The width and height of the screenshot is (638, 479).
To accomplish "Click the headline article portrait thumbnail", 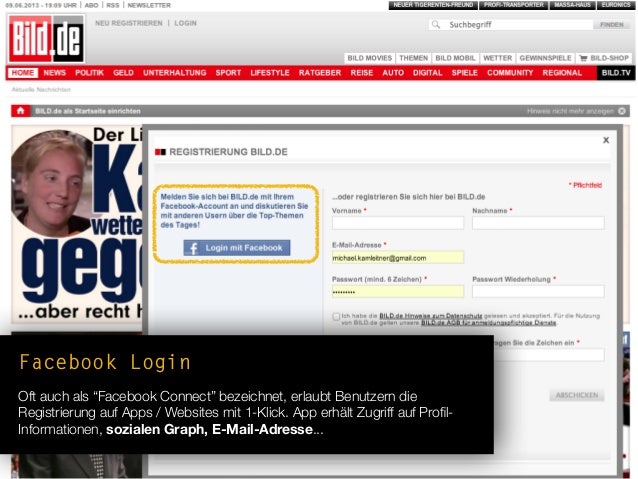I will click(51, 183).
